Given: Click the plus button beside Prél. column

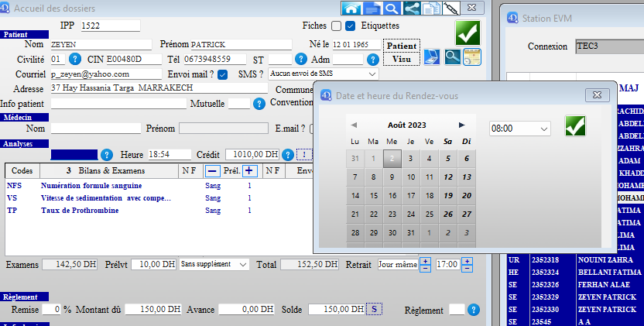Looking at the screenshot, I should (x=249, y=170).
